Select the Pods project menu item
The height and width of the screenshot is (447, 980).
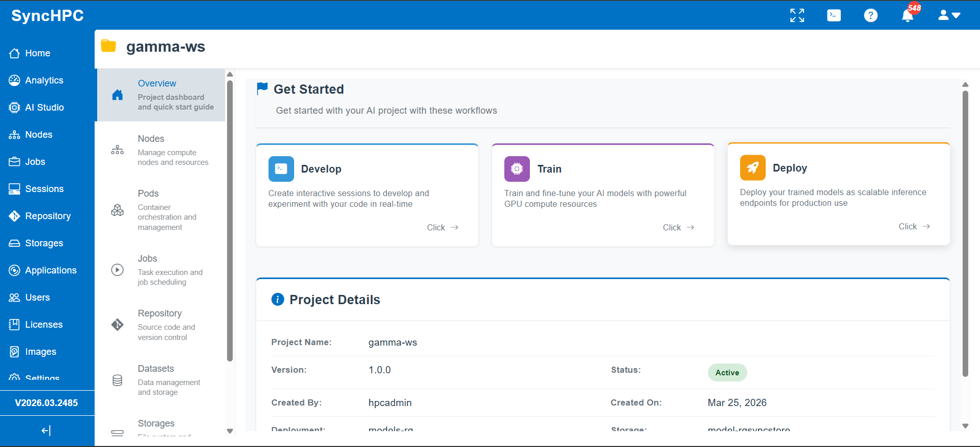click(161, 209)
